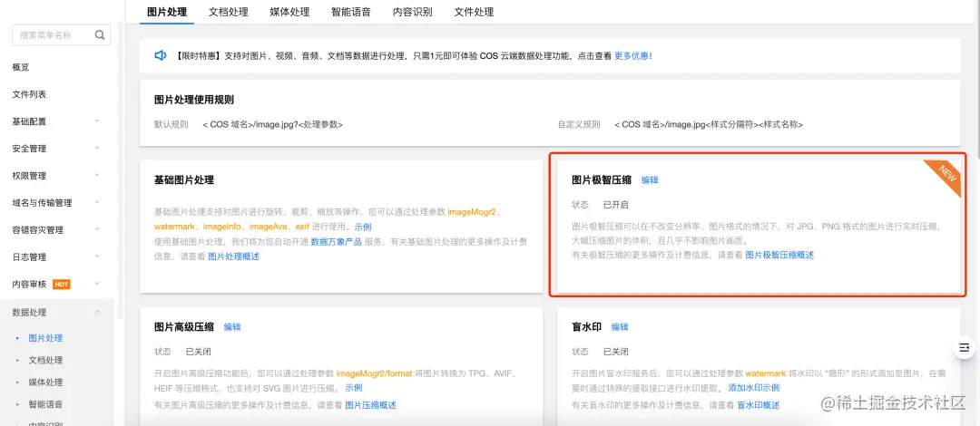This screenshot has height=426, width=980.
Task: Open the 示例 link in 基础图片处理
Action: click(x=362, y=228)
